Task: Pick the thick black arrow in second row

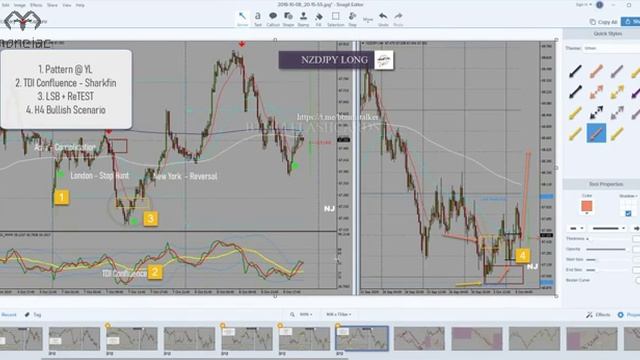Action: pos(575,92)
